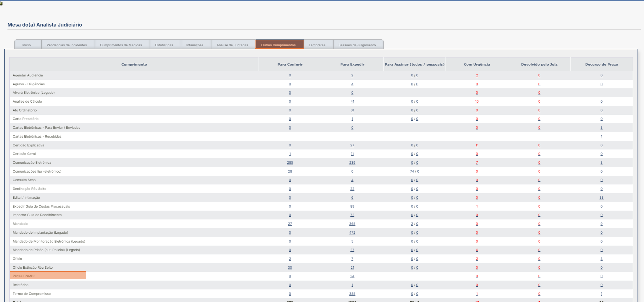
Task: Switch to Sessões de Julgamento tab
Action: tap(357, 45)
